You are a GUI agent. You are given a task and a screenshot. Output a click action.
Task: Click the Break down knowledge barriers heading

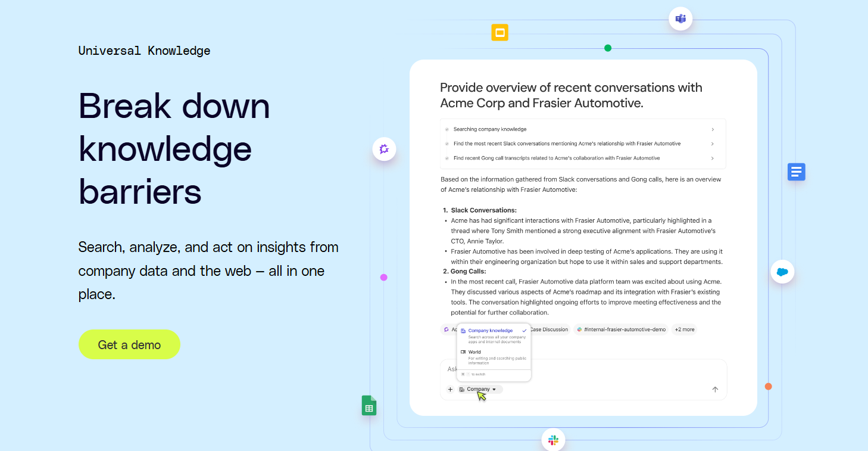pyautogui.click(x=174, y=148)
